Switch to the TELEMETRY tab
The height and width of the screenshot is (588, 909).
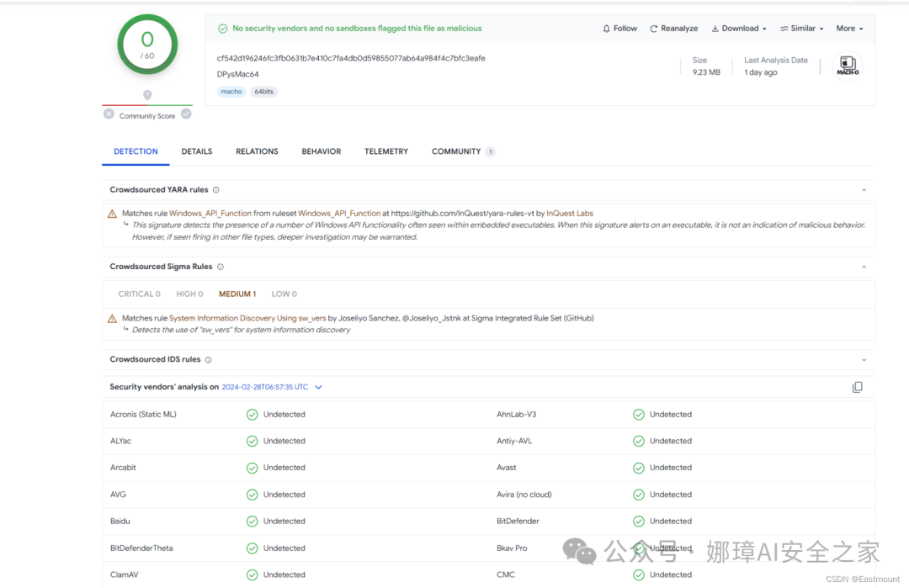coord(386,151)
